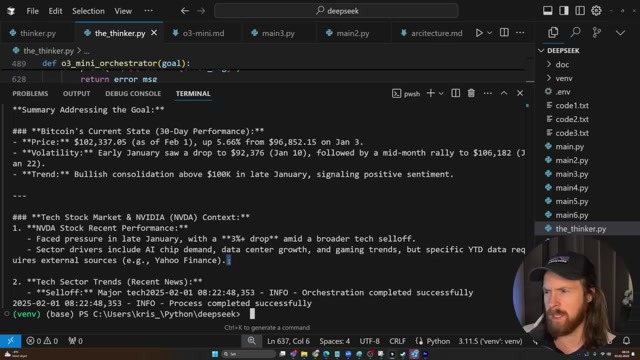Open the terminal launch profile dropdown
Image resolution: width=640 pixels, height=360 pixels.
pos(441,93)
